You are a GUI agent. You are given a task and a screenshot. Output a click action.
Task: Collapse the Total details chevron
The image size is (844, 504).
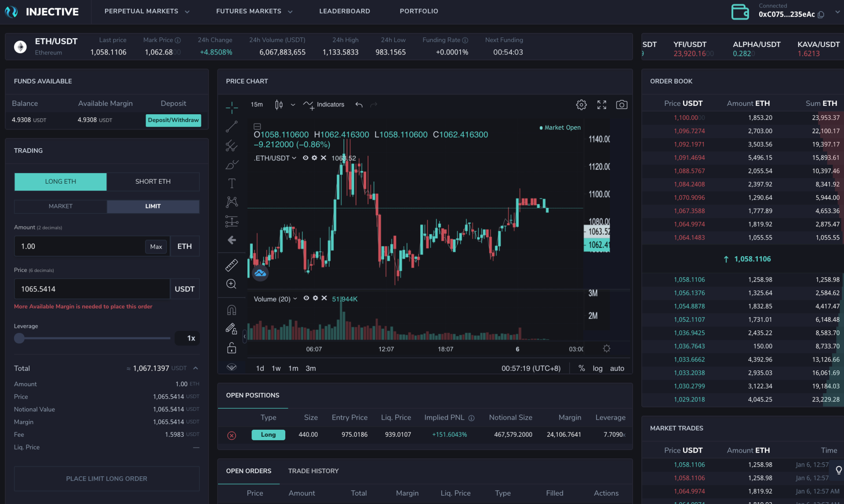click(x=196, y=368)
